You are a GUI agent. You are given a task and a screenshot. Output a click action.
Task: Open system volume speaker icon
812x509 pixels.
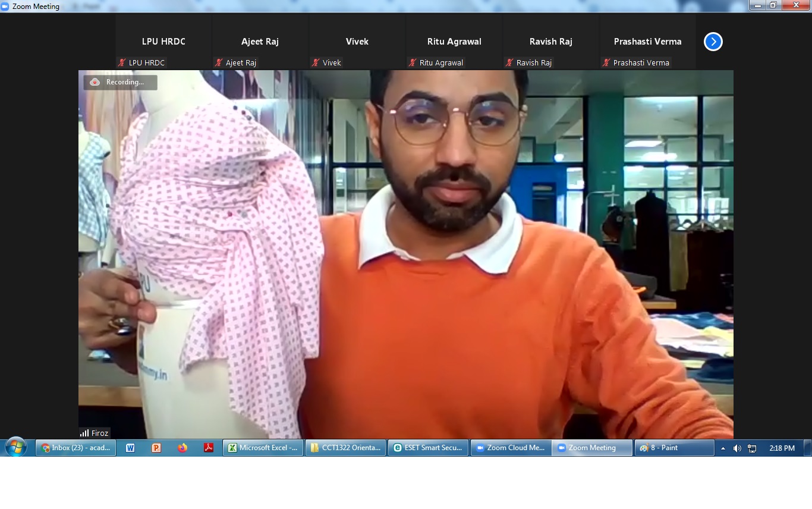coord(737,448)
